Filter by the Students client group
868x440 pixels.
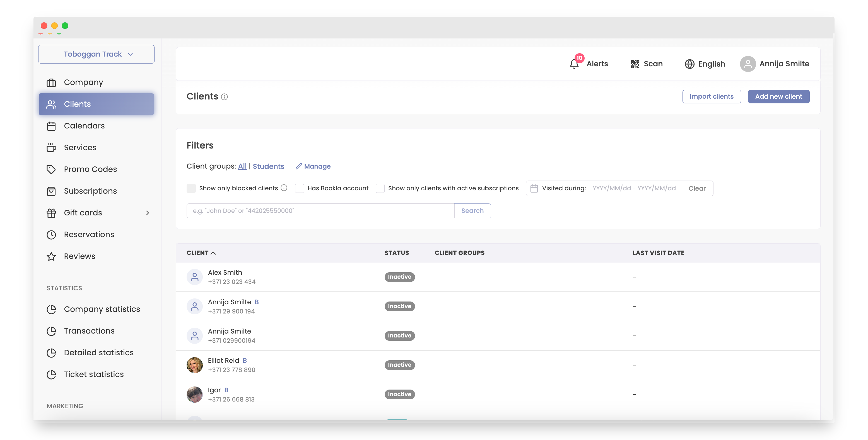[268, 166]
